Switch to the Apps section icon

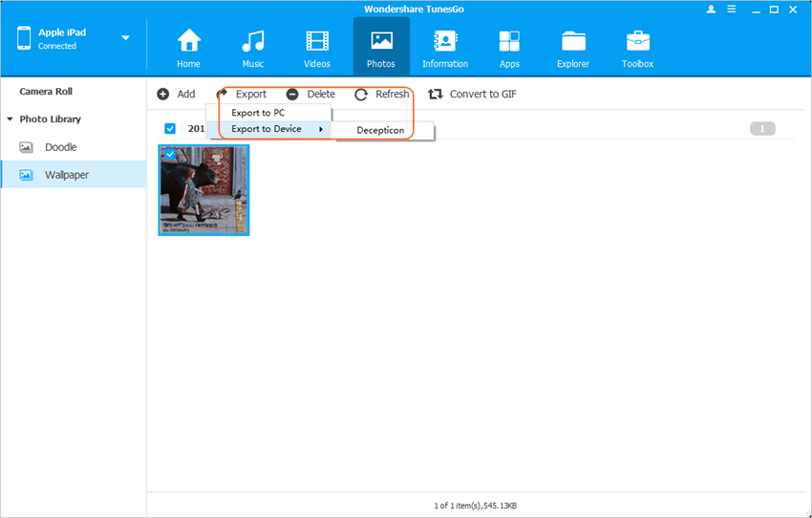[509, 42]
